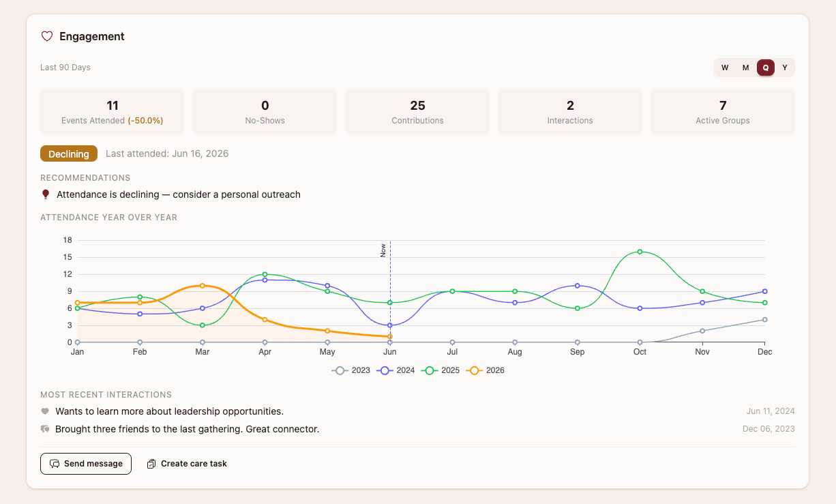The width and height of the screenshot is (836, 504).
Task: Click the date Dec 06, 2023
Action: pos(768,429)
